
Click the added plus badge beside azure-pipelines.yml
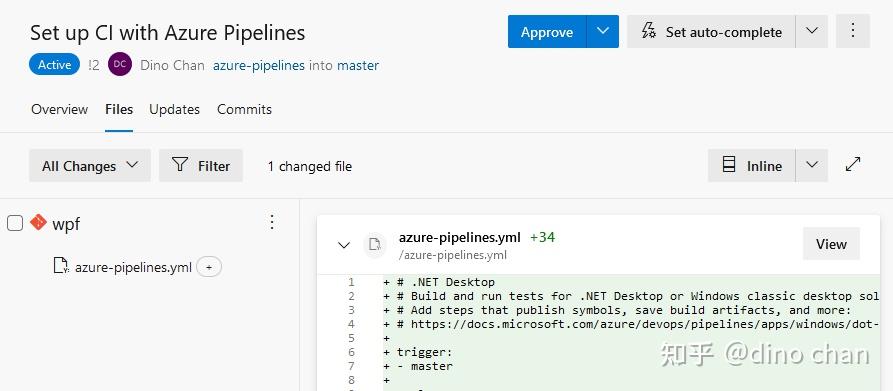coord(209,267)
